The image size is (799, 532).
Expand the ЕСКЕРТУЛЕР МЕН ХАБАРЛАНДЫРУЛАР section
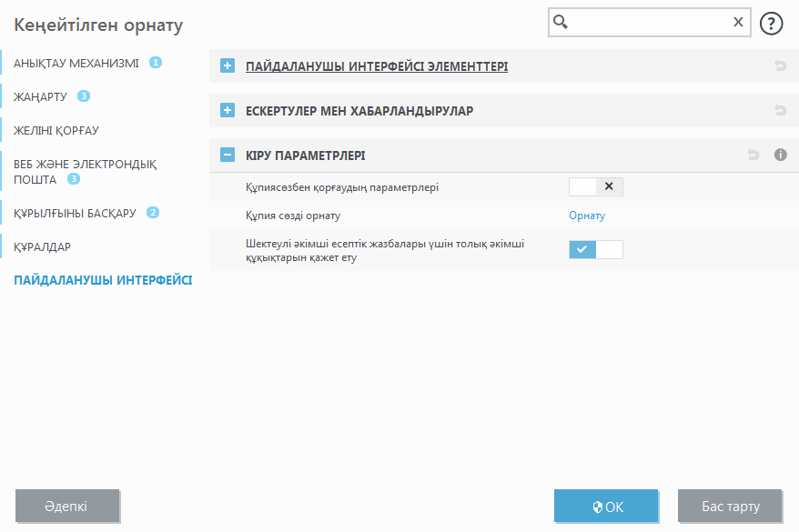(x=227, y=110)
